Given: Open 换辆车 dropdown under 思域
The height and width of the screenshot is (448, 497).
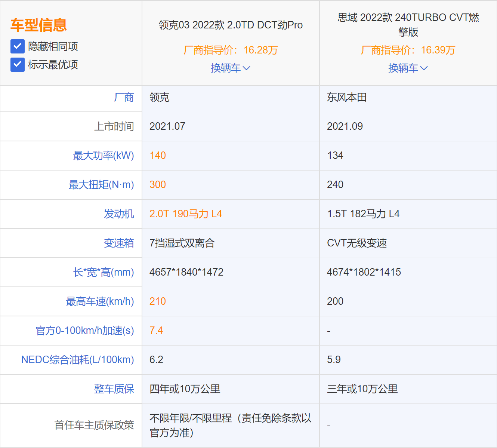Looking at the screenshot, I should click(408, 68).
